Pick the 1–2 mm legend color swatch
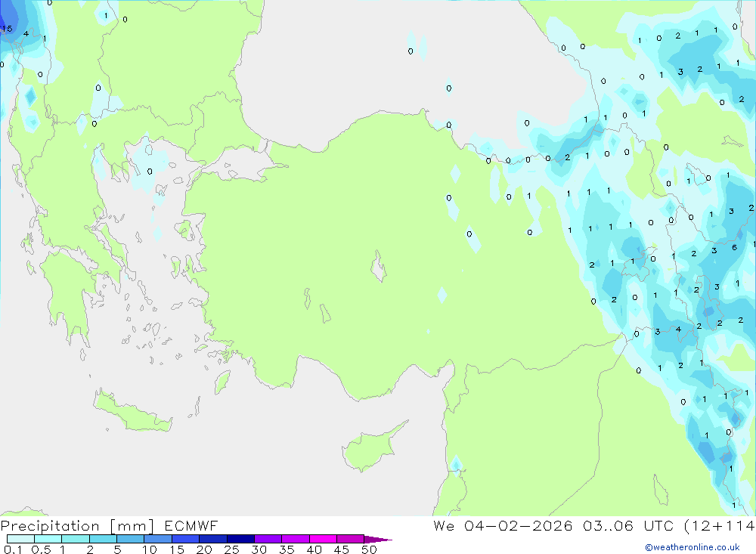Viewport: 756px width, 554px height. (76, 539)
